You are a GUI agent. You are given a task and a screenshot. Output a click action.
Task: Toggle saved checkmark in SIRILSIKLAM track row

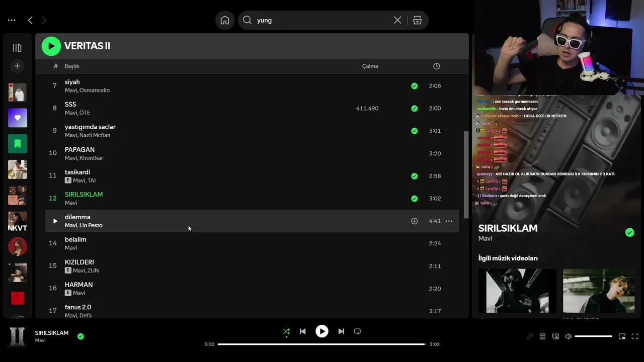click(x=414, y=199)
